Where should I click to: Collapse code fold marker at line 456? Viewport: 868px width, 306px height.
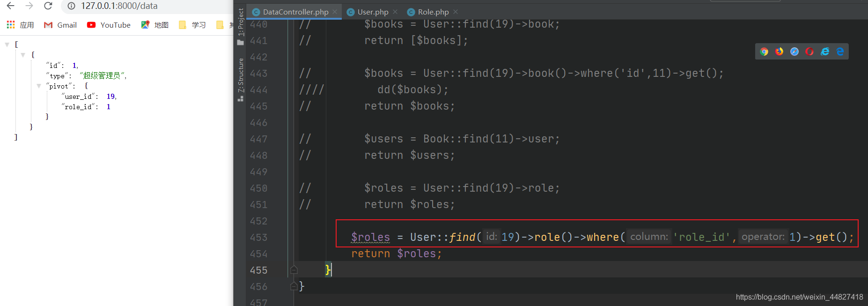[x=294, y=286]
